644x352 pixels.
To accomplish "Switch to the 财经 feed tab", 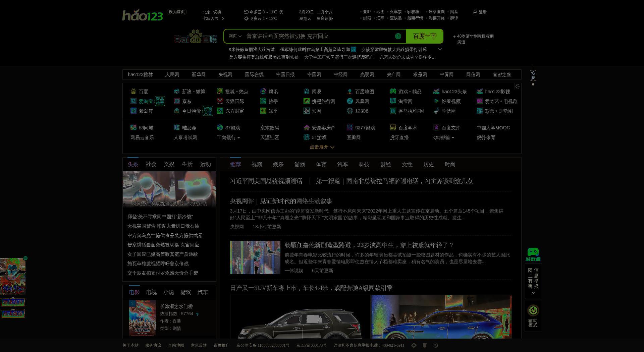I will click(x=386, y=165).
